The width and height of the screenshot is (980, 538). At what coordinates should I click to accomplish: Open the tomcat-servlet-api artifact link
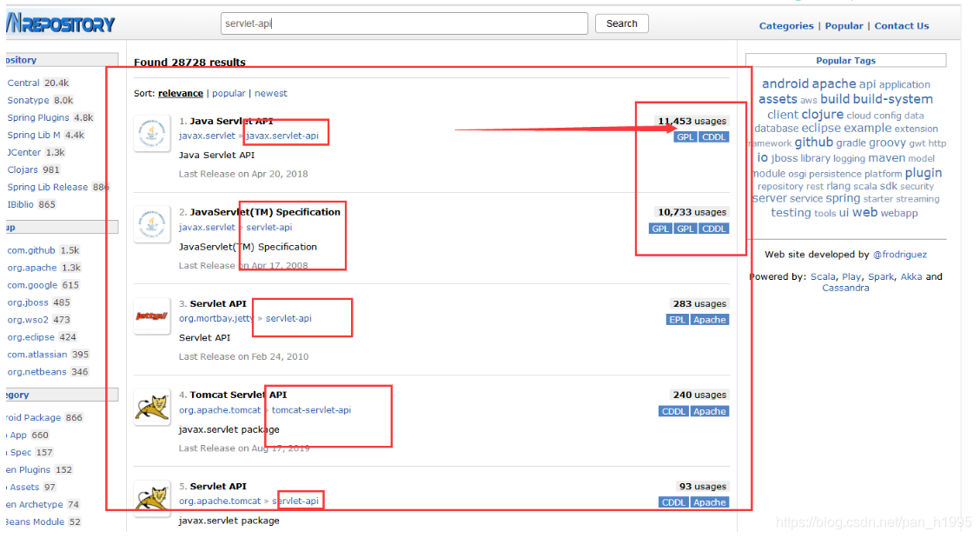311,410
